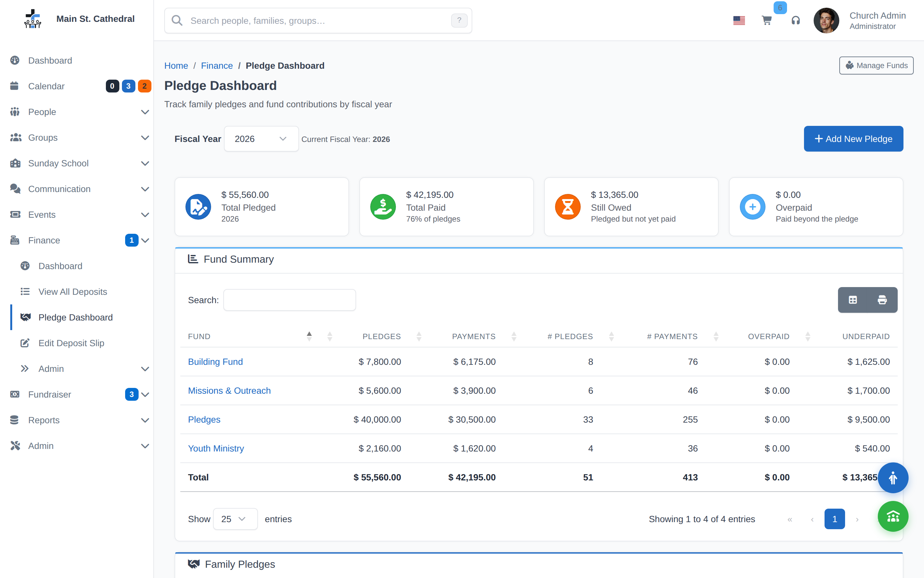The height and width of the screenshot is (578, 924).
Task: Open the shopping cart icon
Action: [766, 20]
